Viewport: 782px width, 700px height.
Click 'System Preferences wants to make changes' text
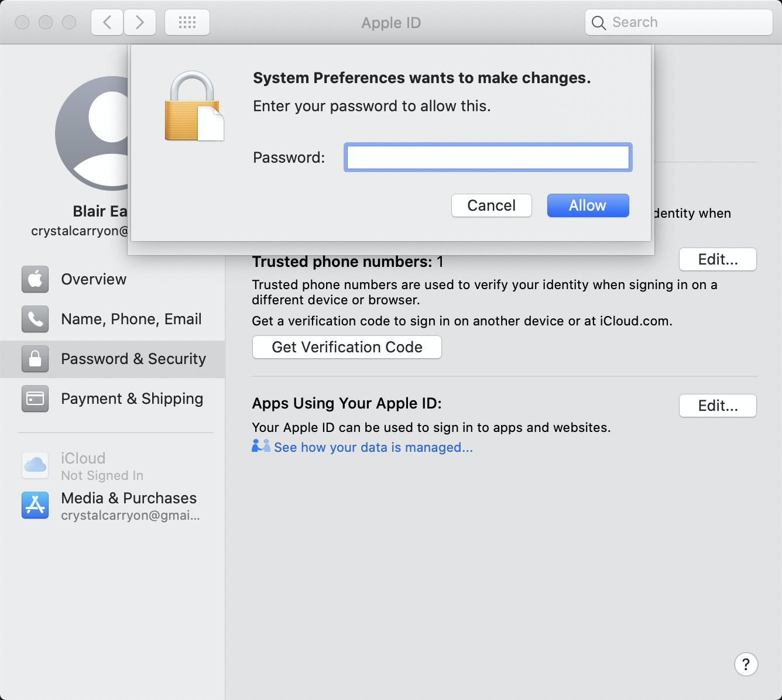tap(421, 78)
